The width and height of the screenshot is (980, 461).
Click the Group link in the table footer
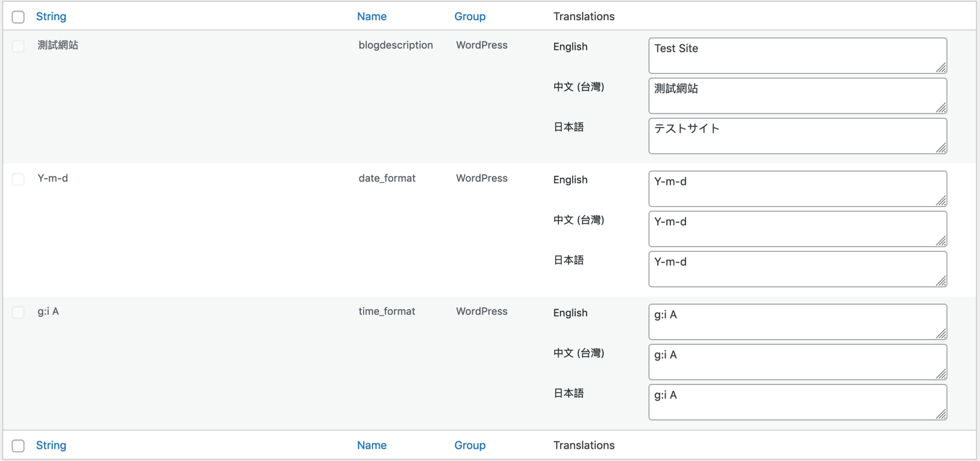(469, 445)
